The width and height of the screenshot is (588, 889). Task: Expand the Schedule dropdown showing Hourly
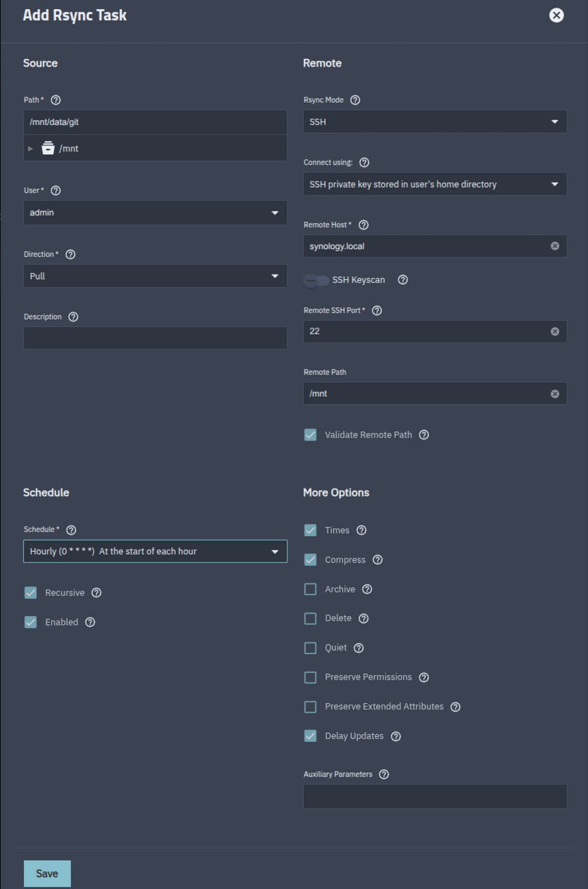coord(155,552)
